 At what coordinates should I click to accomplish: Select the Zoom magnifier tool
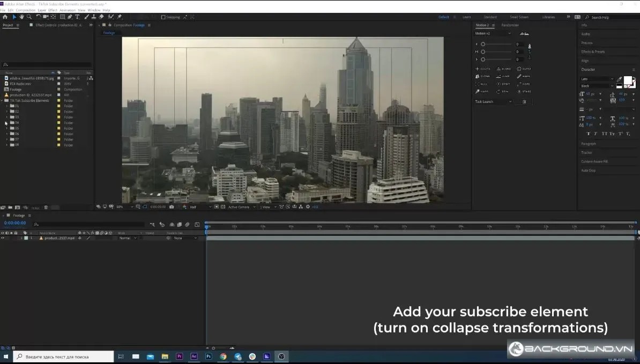29,17
